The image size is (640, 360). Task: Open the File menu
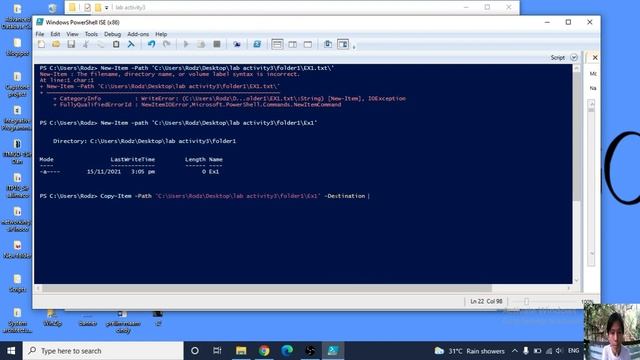point(40,34)
